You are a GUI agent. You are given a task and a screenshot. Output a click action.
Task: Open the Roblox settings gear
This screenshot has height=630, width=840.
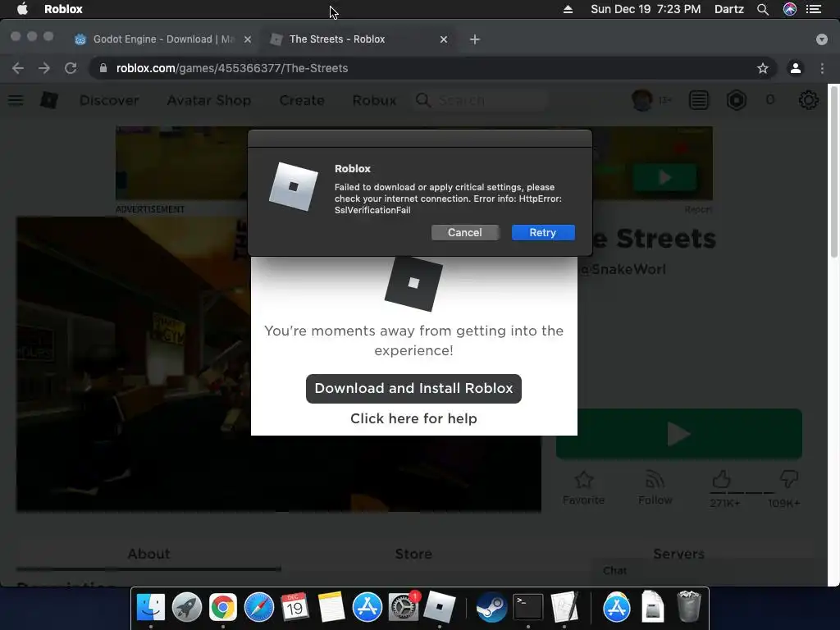point(808,100)
